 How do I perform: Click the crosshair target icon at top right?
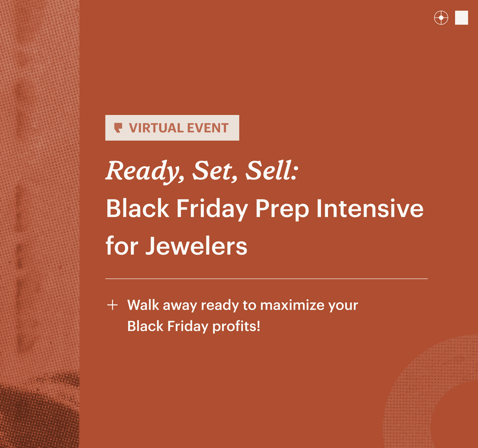[x=441, y=18]
